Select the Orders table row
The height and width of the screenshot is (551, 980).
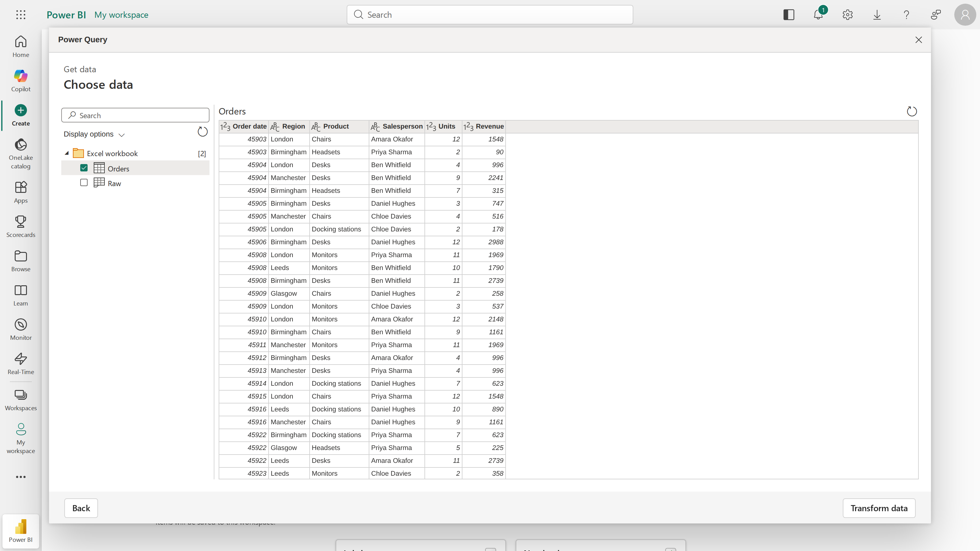click(x=135, y=168)
